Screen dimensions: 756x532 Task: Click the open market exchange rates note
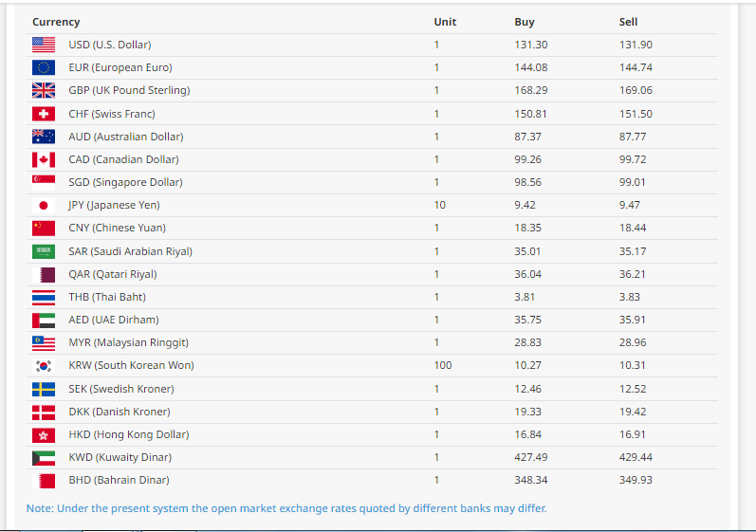tap(286, 508)
